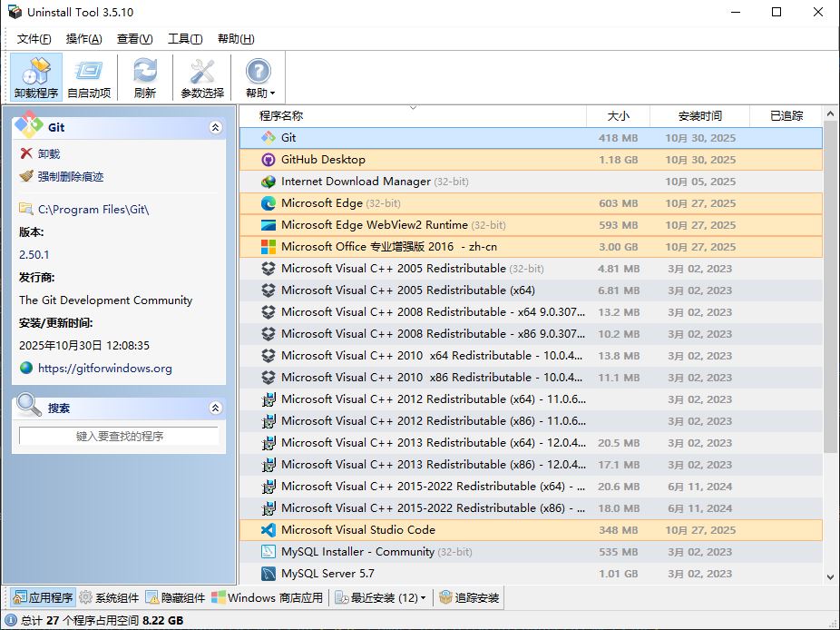Open the Help (帮助) toolbar dropdown

259,77
